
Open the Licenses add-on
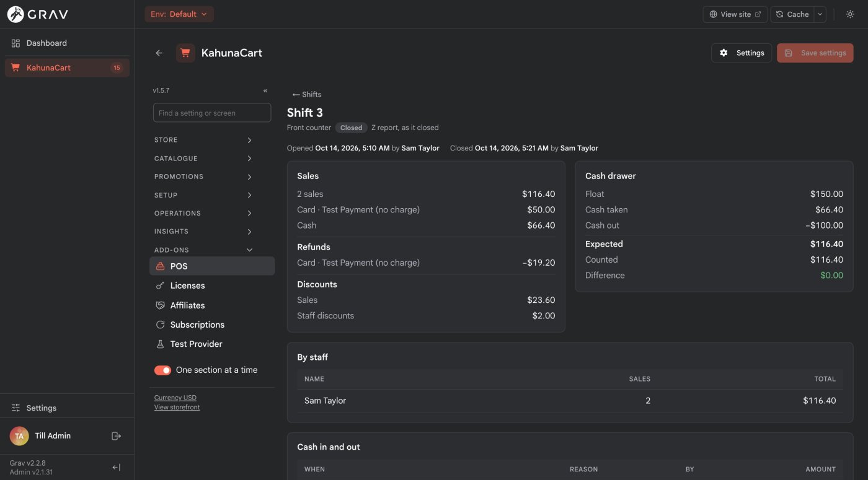click(212, 286)
